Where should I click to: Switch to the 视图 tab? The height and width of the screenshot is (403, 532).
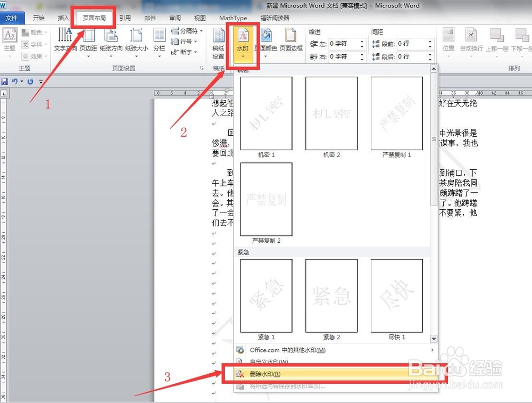tap(200, 18)
